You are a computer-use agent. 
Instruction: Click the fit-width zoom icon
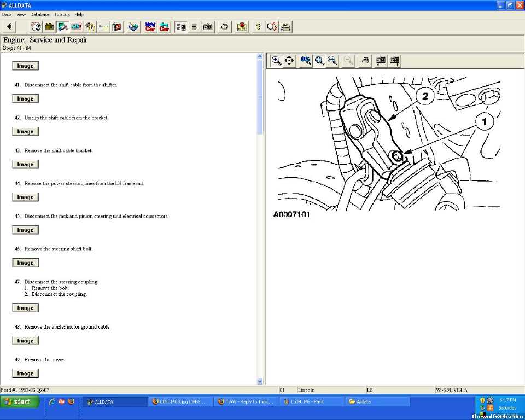(332, 61)
